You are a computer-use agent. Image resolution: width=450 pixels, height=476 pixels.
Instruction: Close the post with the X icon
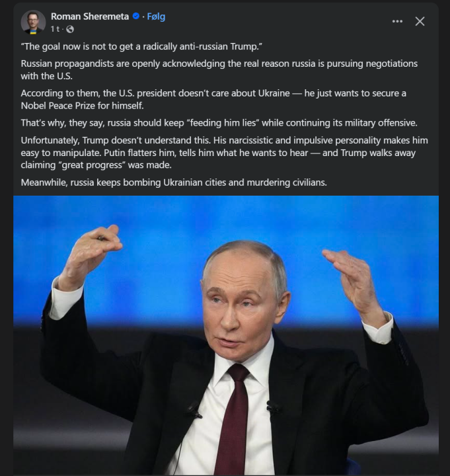tap(420, 21)
